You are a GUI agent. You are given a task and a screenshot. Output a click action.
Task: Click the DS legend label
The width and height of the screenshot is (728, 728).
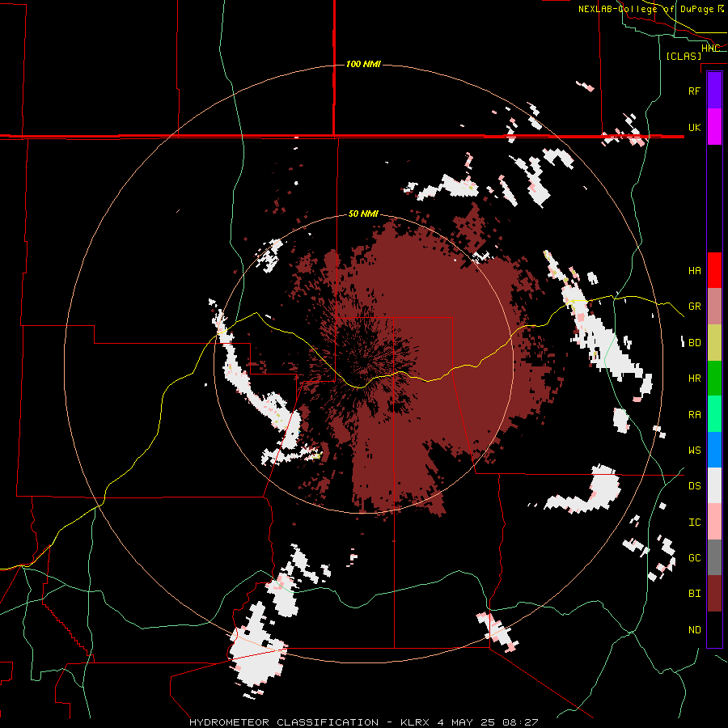[x=694, y=486]
